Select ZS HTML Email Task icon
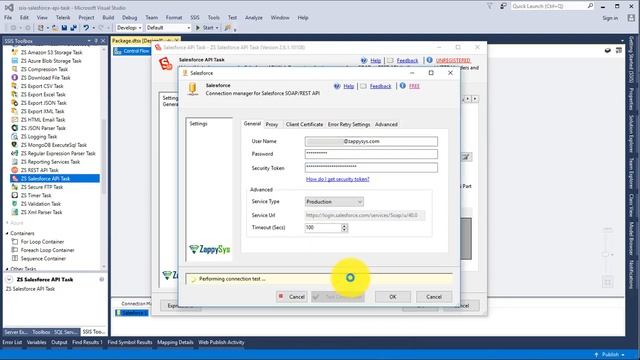 pos(15,120)
